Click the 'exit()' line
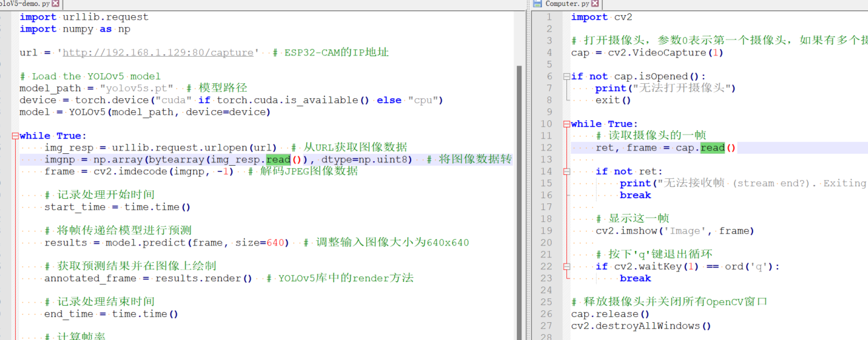 click(x=613, y=100)
